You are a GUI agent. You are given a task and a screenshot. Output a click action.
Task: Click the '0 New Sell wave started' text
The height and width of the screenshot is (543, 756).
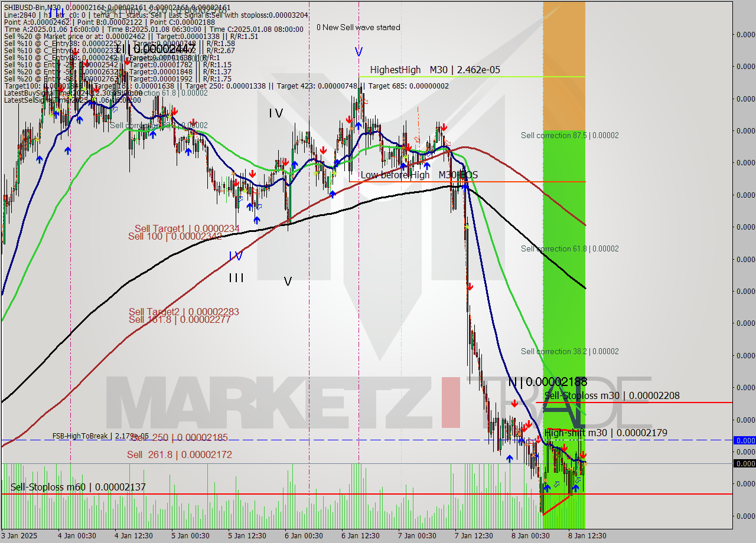[x=358, y=28]
